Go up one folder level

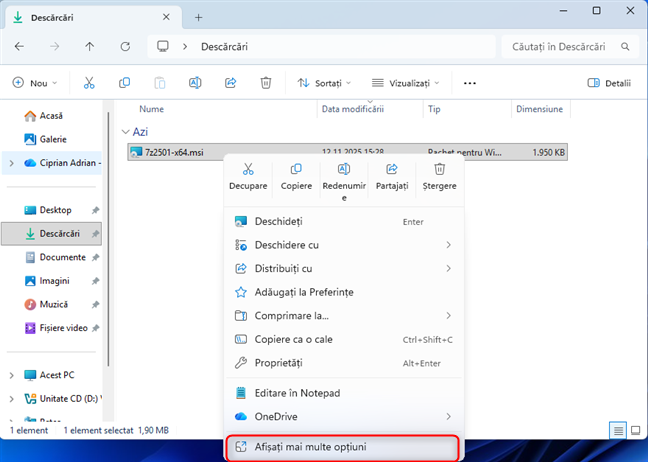(x=90, y=47)
